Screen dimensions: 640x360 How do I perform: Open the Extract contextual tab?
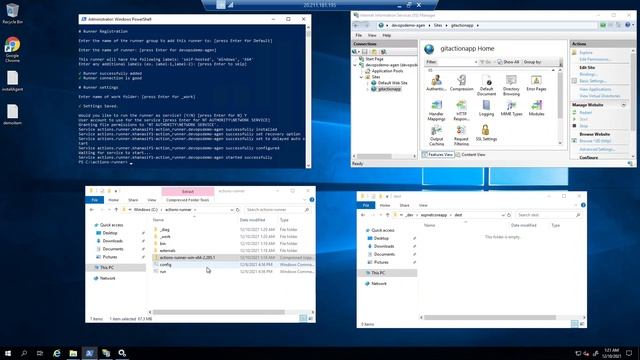188,191
